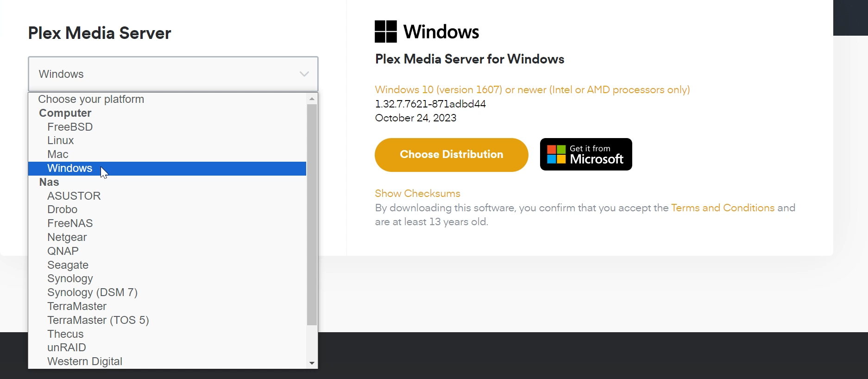Click the dropdown list scrollbar thumb
The height and width of the screenshot is (379, 868).
point(312,215)
